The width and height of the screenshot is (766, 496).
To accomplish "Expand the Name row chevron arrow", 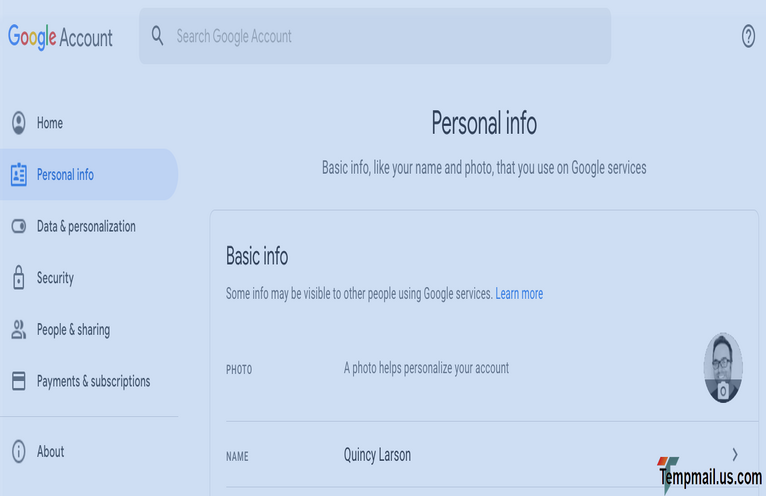I will (x=735, y=455).
